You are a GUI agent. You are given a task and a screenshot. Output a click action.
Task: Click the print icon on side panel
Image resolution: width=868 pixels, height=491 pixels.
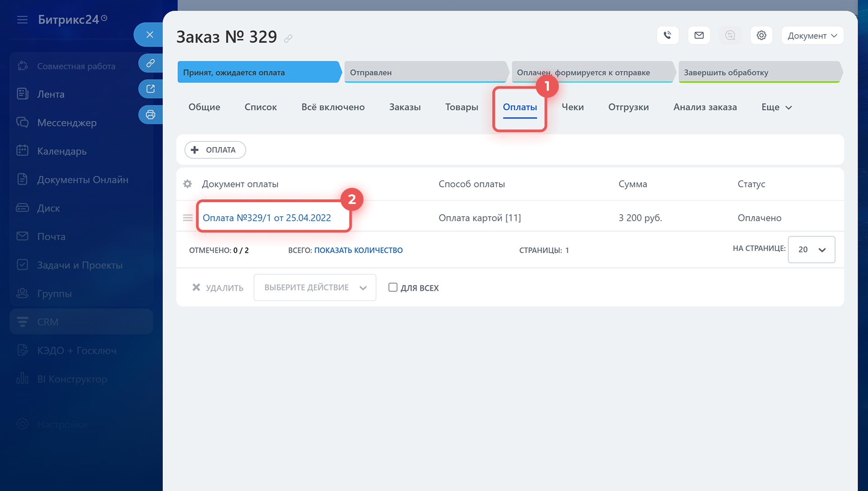point(151,115)
